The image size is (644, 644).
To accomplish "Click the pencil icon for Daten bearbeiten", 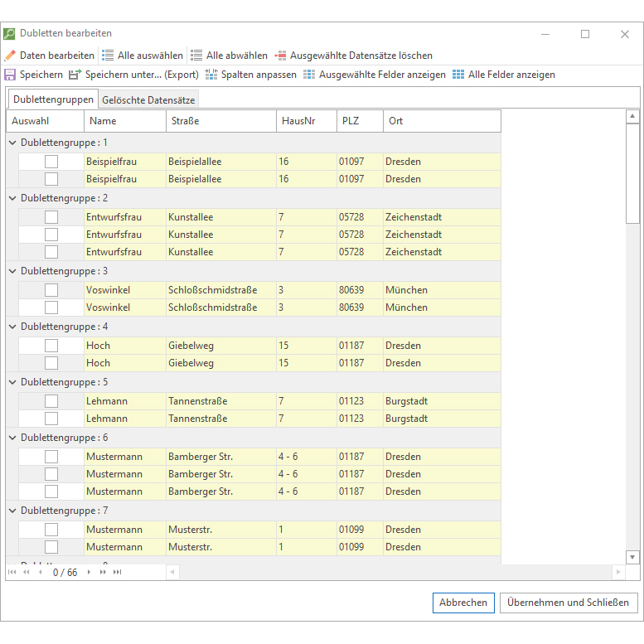I will 10,56.
